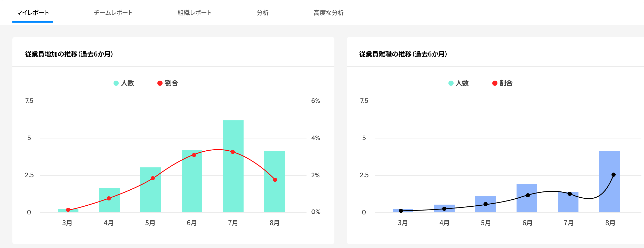Viewport: 644px width, 248px height.
Task: Select the active マイレポート tab
Action: 33,12
